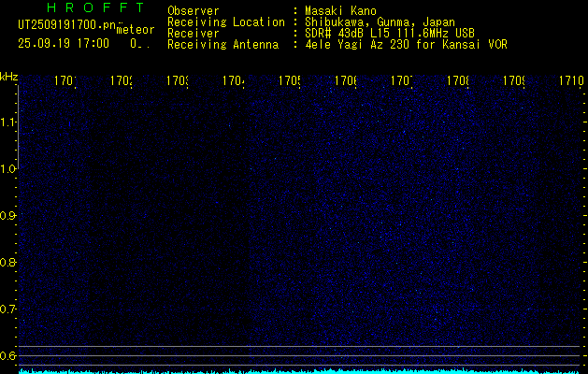Click the 0.7 kHz frequency label

(x=7, y=309)
